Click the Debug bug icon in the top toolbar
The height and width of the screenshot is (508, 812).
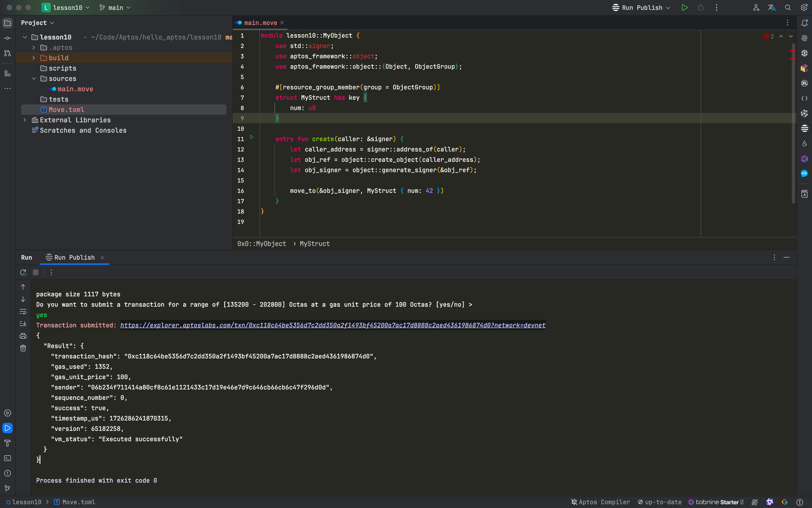[701, 7]
